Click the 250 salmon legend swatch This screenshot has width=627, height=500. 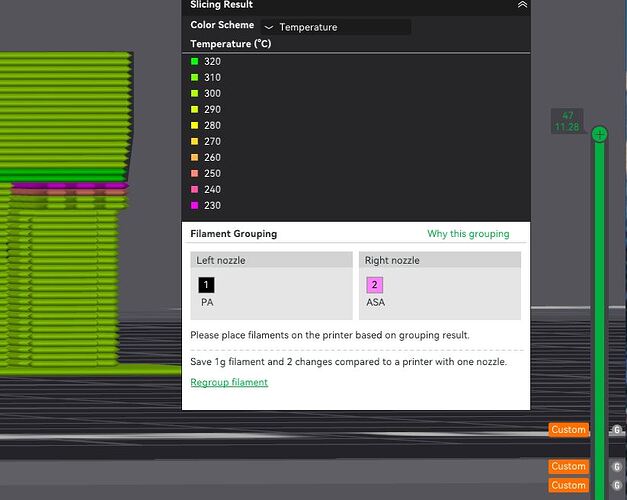pos(195,173)
